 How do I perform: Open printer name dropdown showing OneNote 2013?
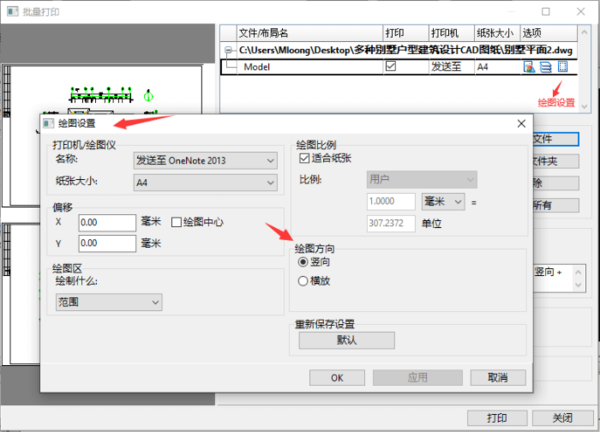click(205, 161)
